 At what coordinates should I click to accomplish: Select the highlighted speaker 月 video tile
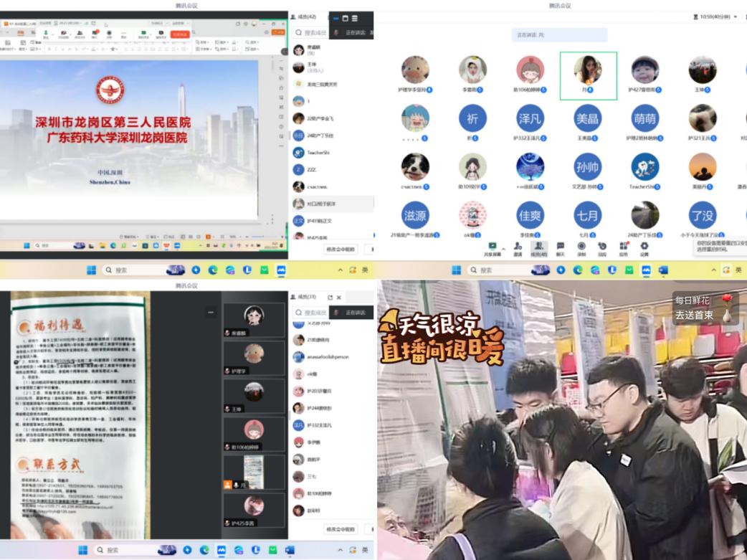588,75
